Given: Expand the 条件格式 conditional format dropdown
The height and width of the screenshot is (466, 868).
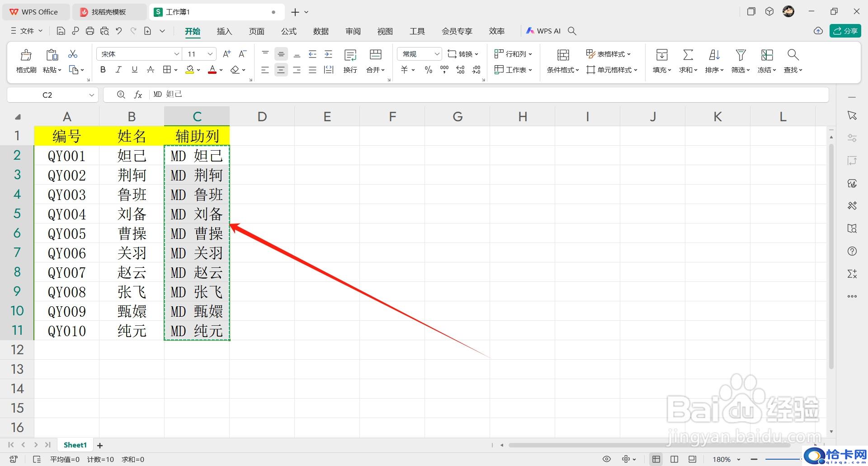Looking at the screenshot, I should click(x=563, y=70).
